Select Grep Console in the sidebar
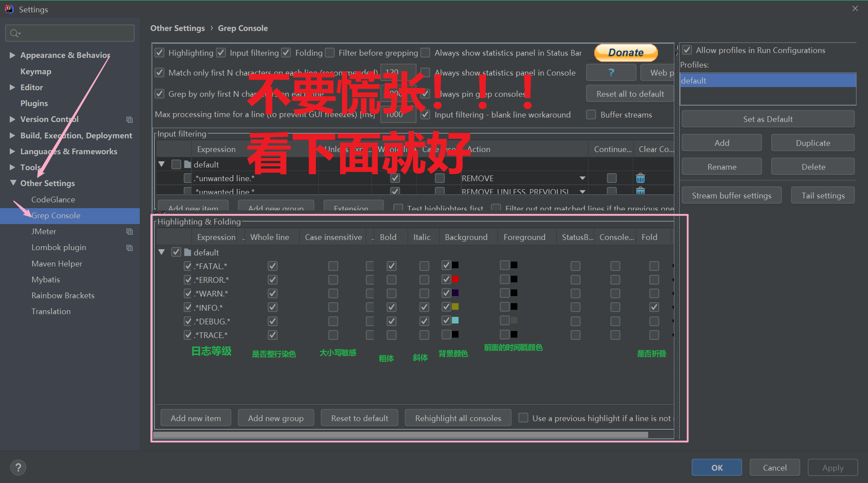The image size is (868, 483). pos(70,216)
